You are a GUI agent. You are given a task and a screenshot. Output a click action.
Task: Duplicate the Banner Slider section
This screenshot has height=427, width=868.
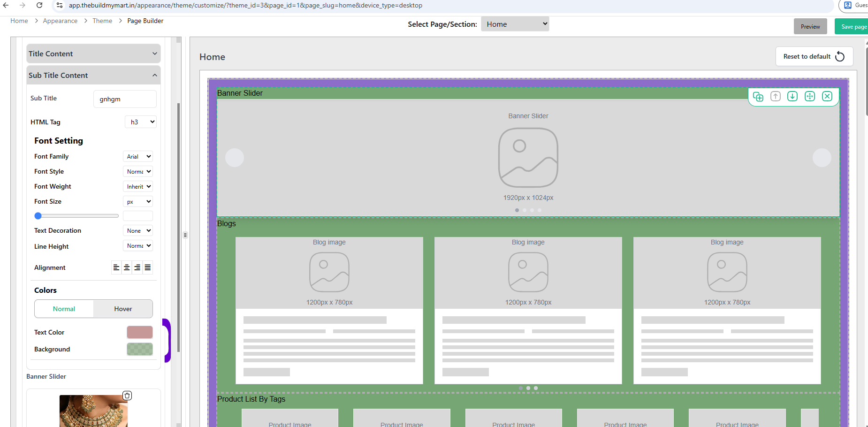coord(758,97)
